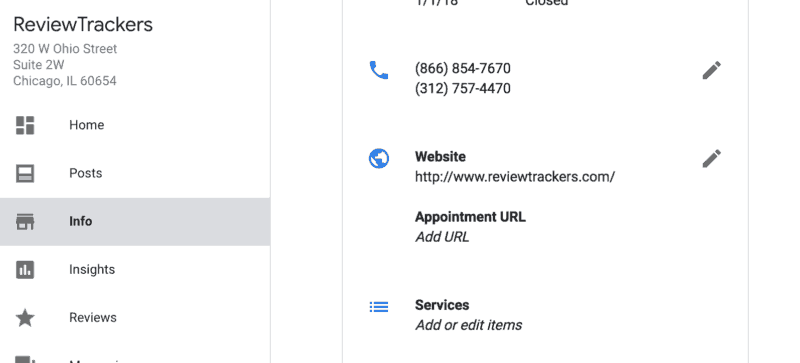The image size is (800, 363).
Task: Click the Info storefront icon
Action: pos(25,222)
